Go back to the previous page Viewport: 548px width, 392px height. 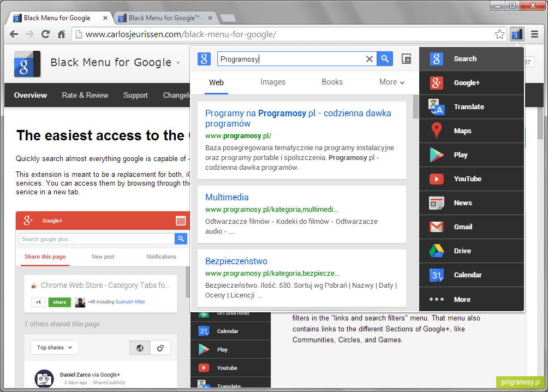tap(14, 34)
